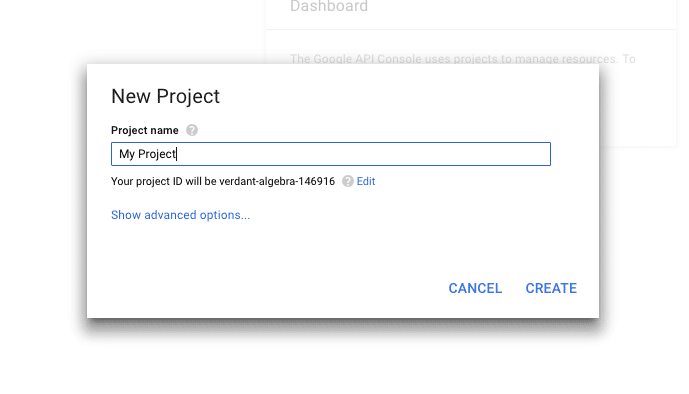
Task: Click the Project name field label
Action: click(x=145, y=130)
